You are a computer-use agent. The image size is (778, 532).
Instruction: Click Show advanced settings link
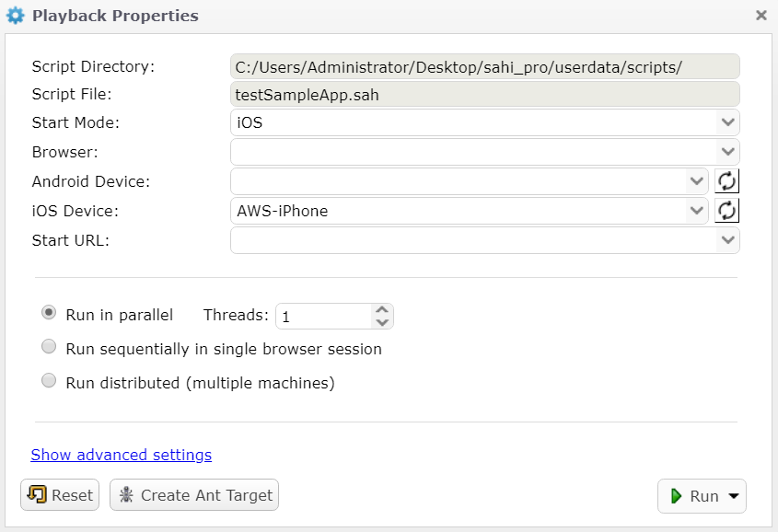point(122,455)
